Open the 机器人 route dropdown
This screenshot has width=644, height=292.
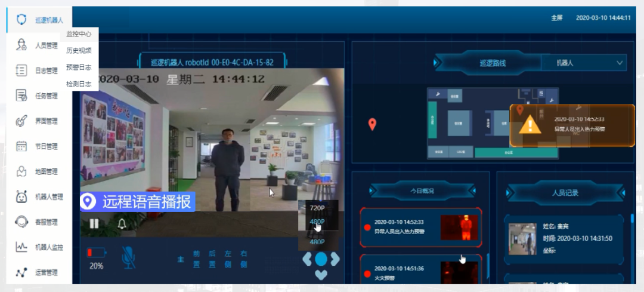click(584, 63)
